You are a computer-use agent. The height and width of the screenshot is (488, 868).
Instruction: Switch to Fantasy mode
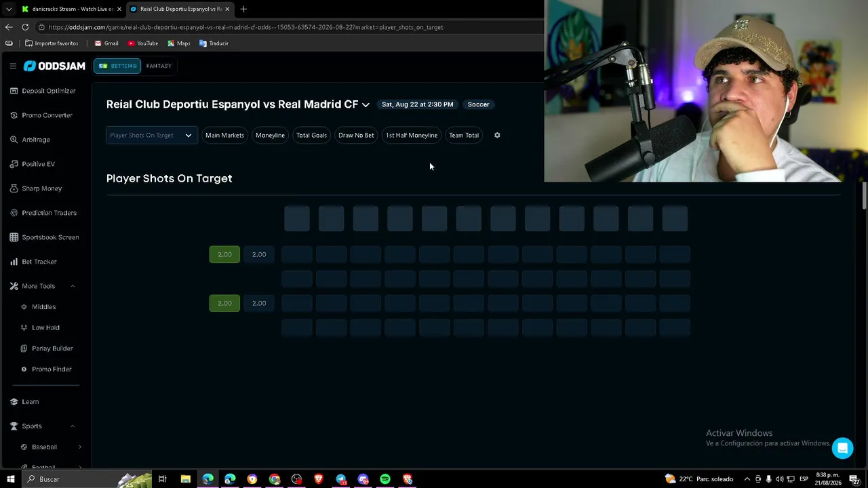(159, 66)
